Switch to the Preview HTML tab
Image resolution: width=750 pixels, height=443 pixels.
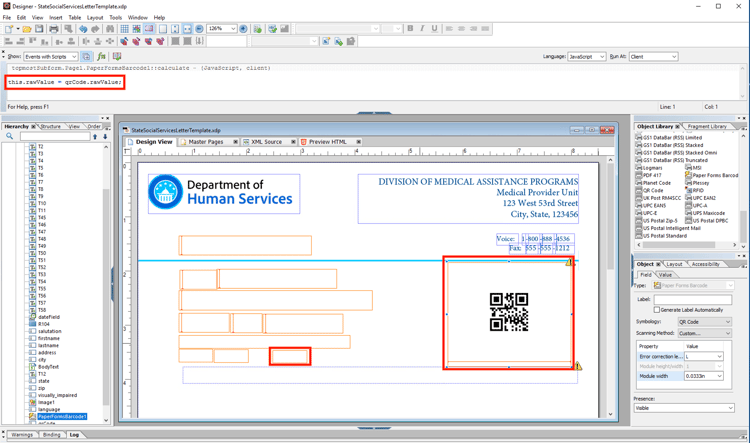[x=327, y=142]
